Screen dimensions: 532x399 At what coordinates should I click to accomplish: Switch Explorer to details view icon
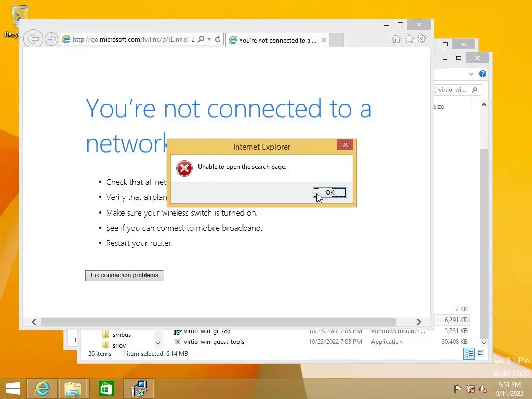point(469,354)
